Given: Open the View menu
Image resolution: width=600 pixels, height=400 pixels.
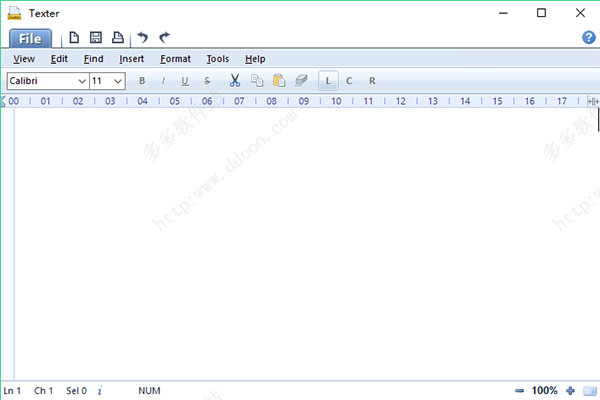Looking at the screenshot, I should [x=24, y=59].
